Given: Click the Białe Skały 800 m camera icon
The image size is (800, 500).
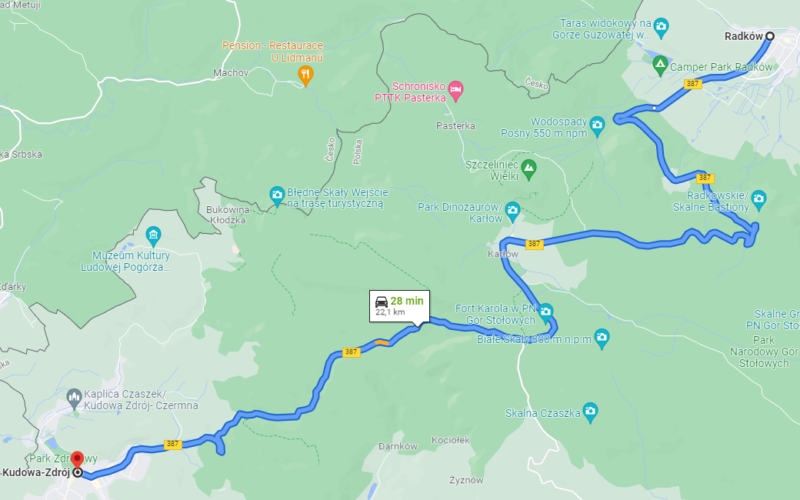Looking at the screenshot, I should (x=602, y=338).
